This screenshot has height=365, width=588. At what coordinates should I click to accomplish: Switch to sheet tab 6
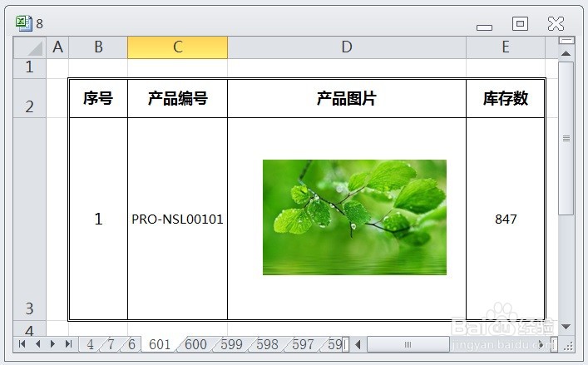(131, 344)
